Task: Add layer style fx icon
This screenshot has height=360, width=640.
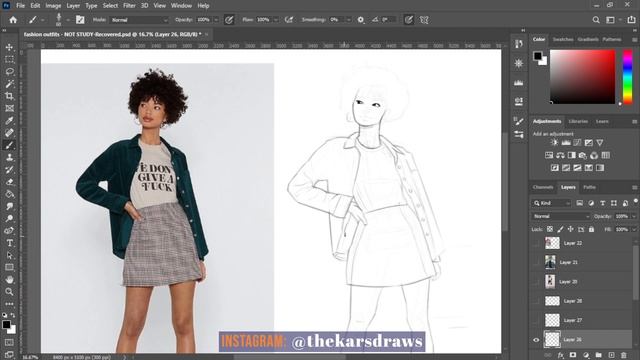Action: click(561, 356)
